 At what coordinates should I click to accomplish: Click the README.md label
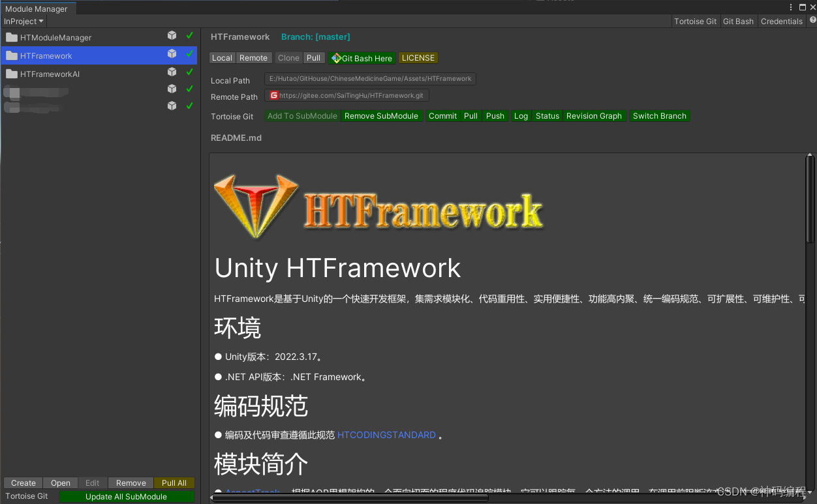tap(236, 138)
